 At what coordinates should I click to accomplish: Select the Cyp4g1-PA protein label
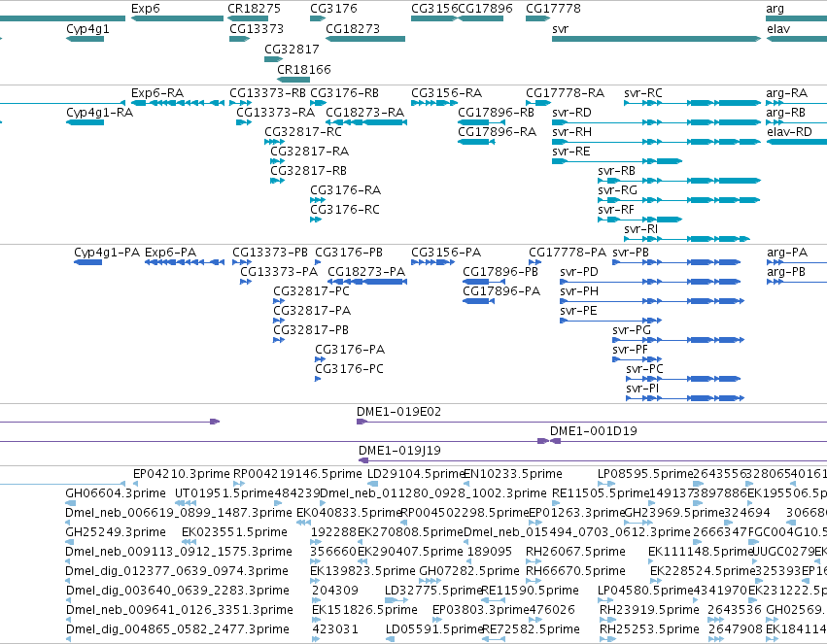(x=107, y=253)
